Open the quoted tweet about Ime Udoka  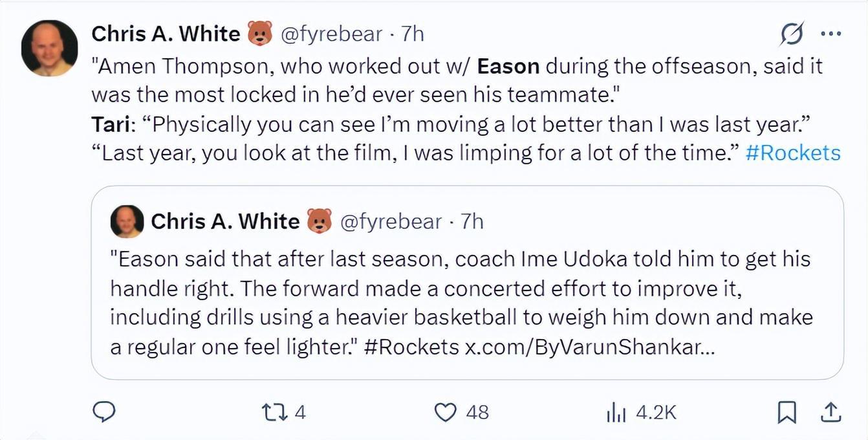467,282
